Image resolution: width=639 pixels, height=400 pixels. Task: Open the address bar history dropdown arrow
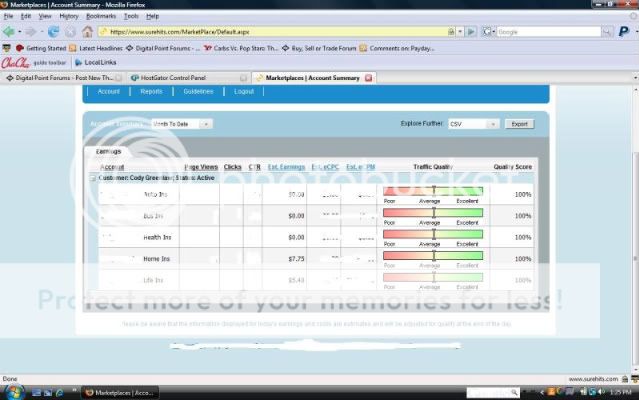pos(460,31)
